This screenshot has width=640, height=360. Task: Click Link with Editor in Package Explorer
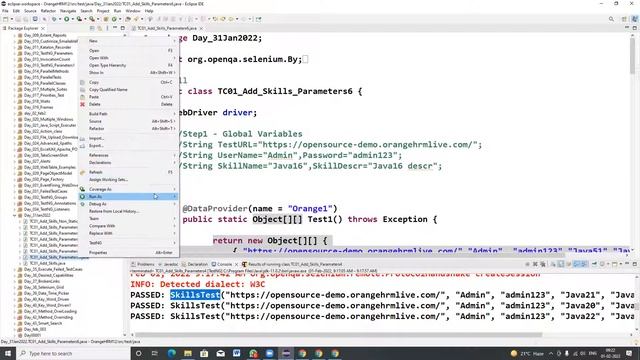pyautogui.click(x=100, y=28)
